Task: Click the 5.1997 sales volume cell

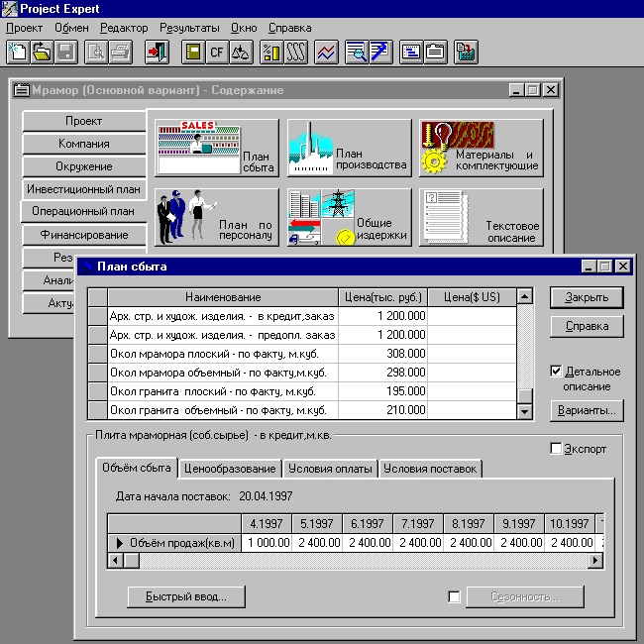Action: click(317, 543)
